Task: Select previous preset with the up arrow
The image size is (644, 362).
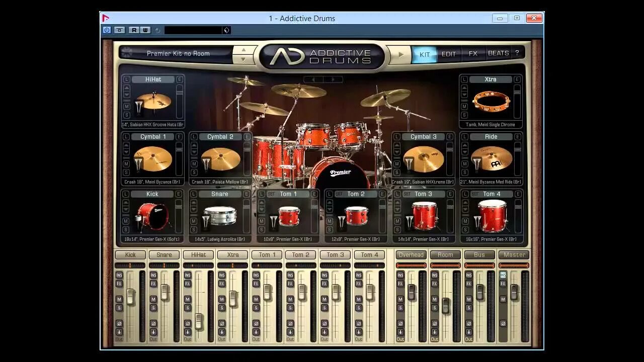Action: pyautogui.click(x=243, y=50)
